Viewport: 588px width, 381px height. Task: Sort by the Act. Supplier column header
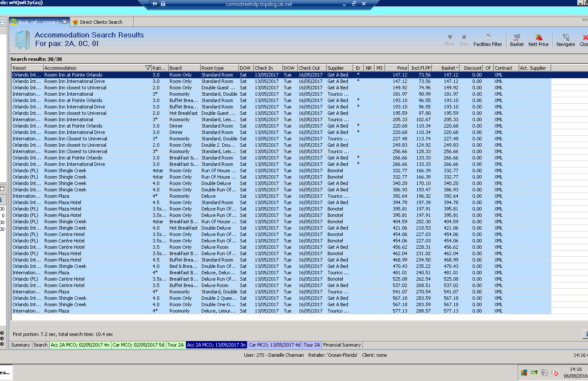535,68
